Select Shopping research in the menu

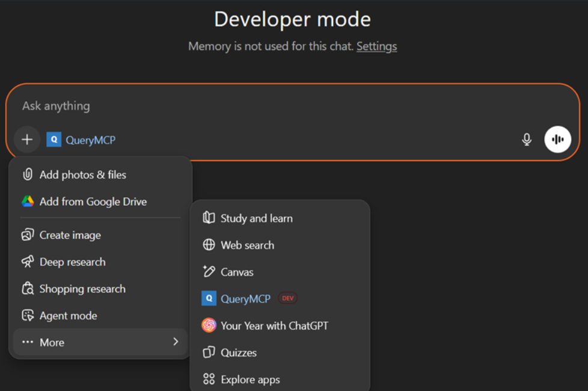(81, 289)
